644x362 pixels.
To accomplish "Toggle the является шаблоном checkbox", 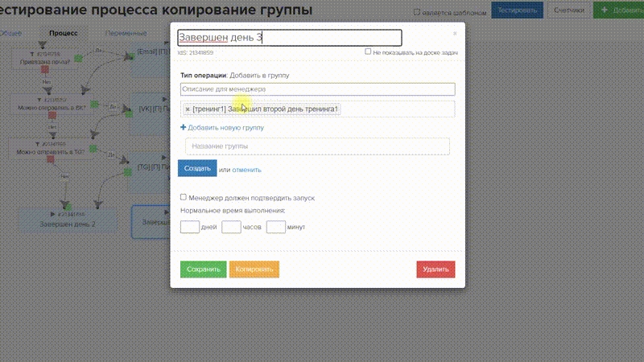I will (416, 12).
